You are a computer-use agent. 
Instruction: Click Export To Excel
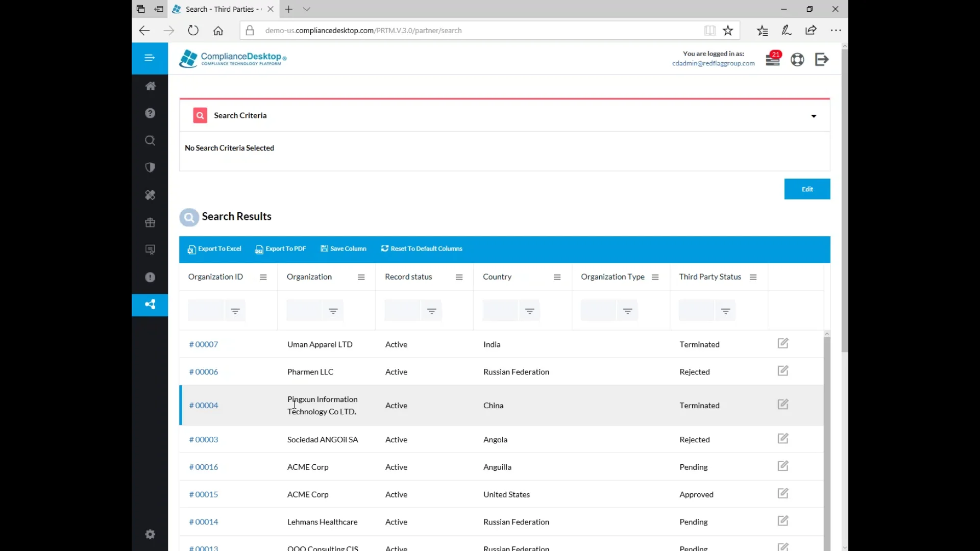tap(214, 249)
